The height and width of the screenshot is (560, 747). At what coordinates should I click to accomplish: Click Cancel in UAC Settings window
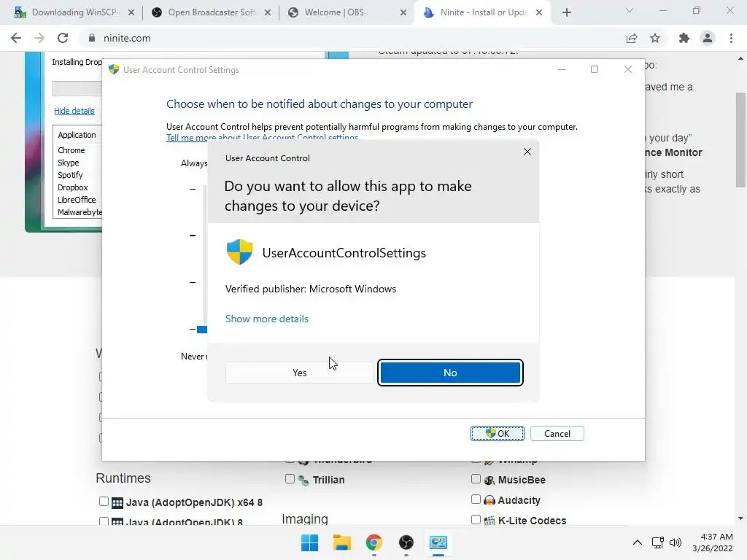557,433
